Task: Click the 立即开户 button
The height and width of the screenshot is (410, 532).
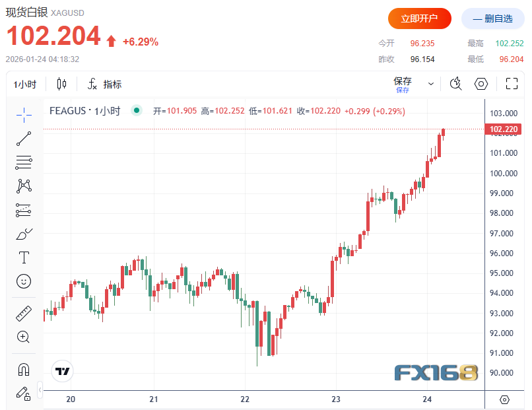Action: pyautogui.click(x=419, y=18)
